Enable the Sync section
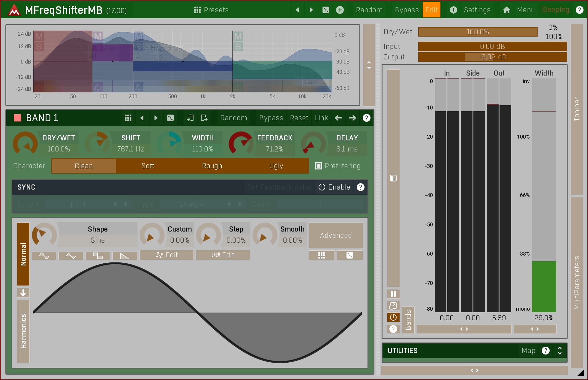Image resolution: width=588 pixels, height=380 pixels. click(x=334, y=187)
